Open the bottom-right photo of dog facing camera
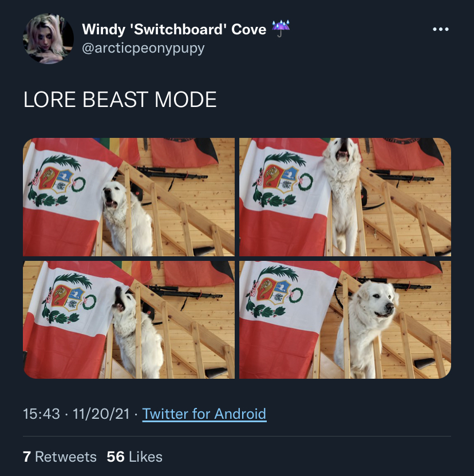This screenshot has width=474, height=476. 345,320
